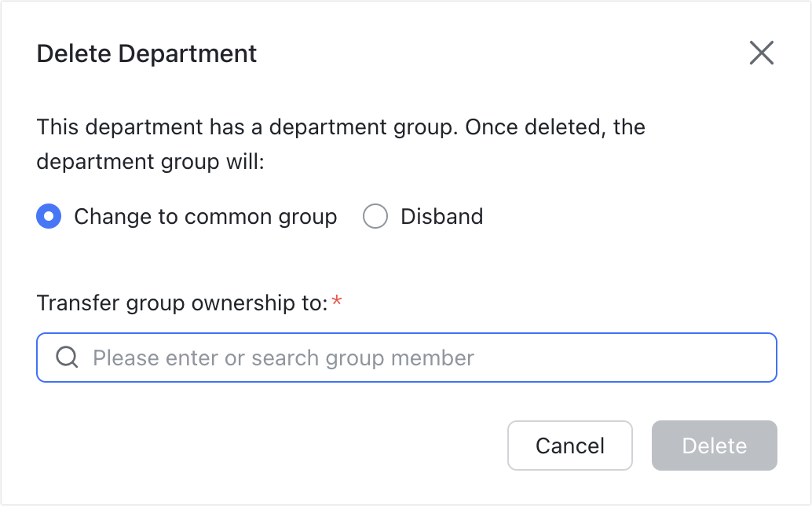
Task: Click the department group warning text
Action: pyautogui.click(x=340, y=144)
